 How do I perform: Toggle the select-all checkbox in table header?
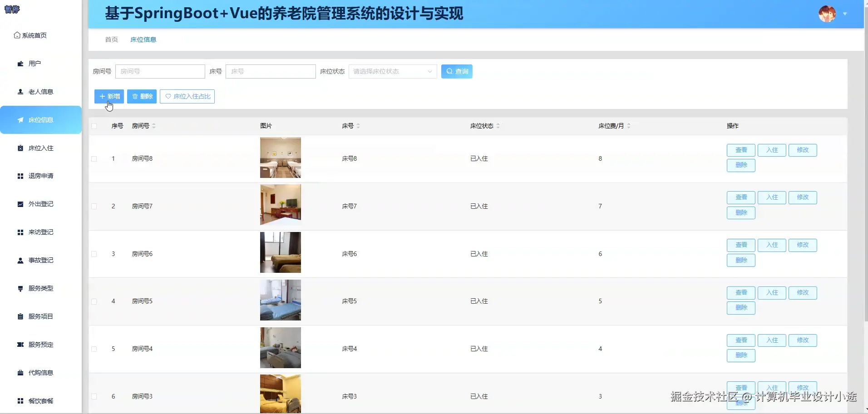(x=94, y=126)
